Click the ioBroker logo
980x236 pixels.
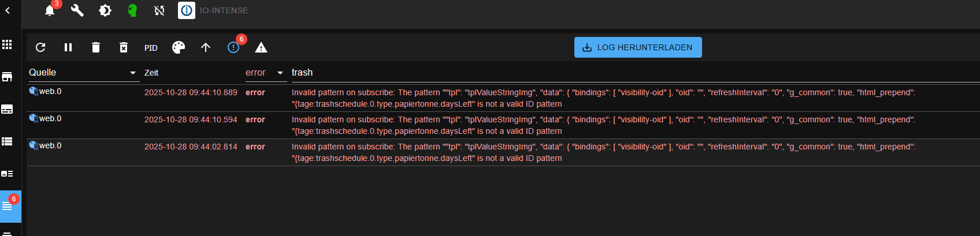187,10
